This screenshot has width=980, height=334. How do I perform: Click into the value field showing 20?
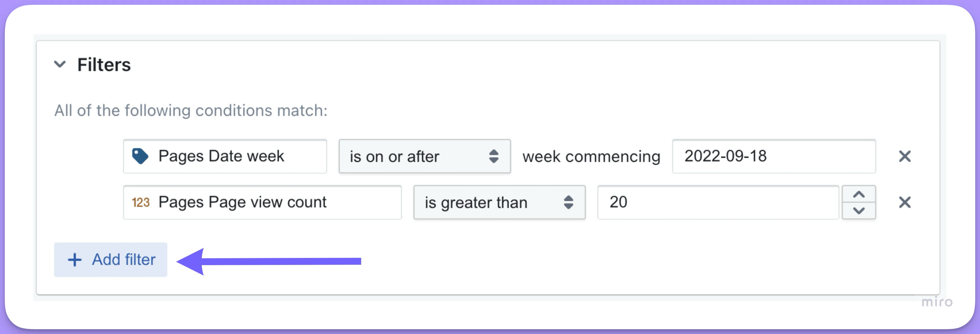[x=718, y=202]
